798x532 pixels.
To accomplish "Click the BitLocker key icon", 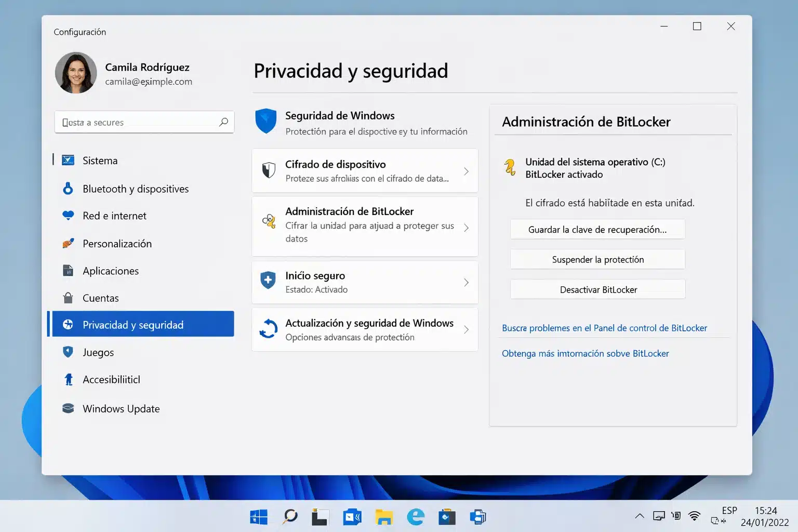I will [269, 221].
